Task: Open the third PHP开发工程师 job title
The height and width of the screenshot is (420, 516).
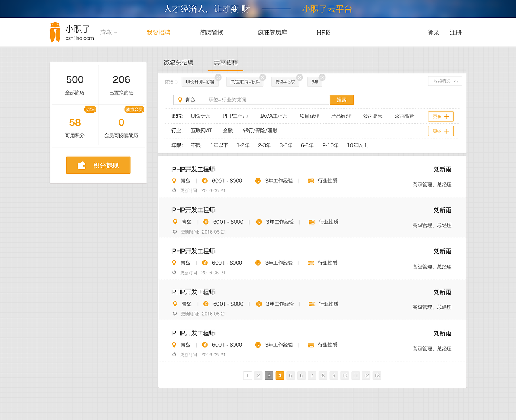Action: click(x=193, y=251)
